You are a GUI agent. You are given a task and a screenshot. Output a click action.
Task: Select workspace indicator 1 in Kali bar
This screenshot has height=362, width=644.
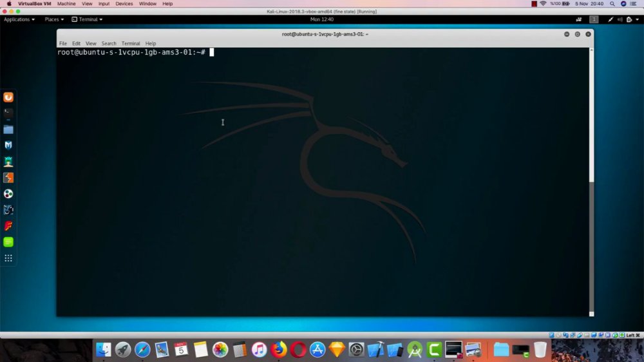[594, 19]
